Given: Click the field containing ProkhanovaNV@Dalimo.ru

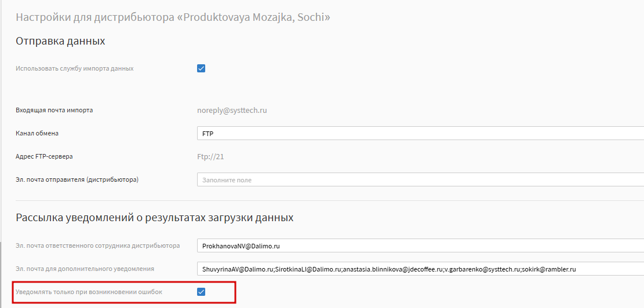Looking at the screenshot, I should click(421, 246).
